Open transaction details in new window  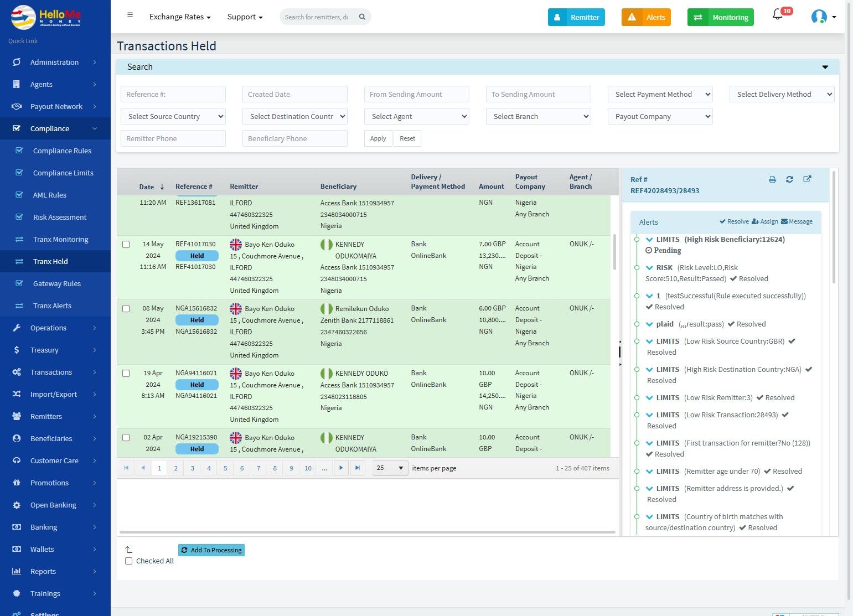[x=807, y=179]
